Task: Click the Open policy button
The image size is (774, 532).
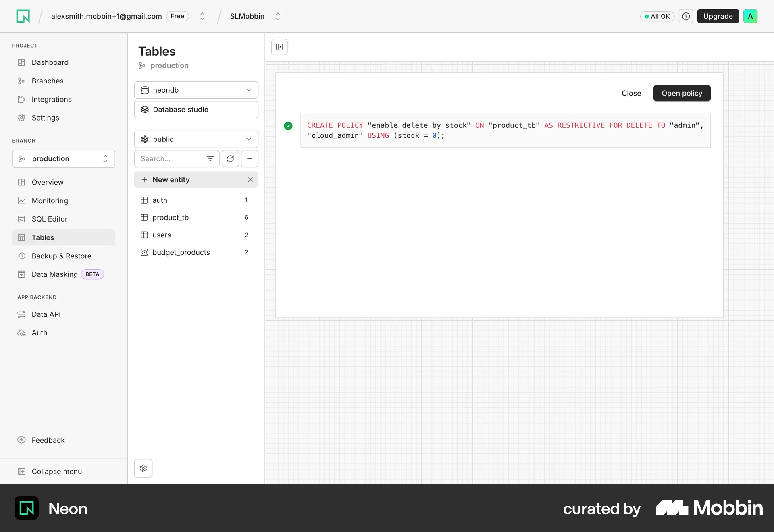Action: pyautogui.click(x=682, y=93)
